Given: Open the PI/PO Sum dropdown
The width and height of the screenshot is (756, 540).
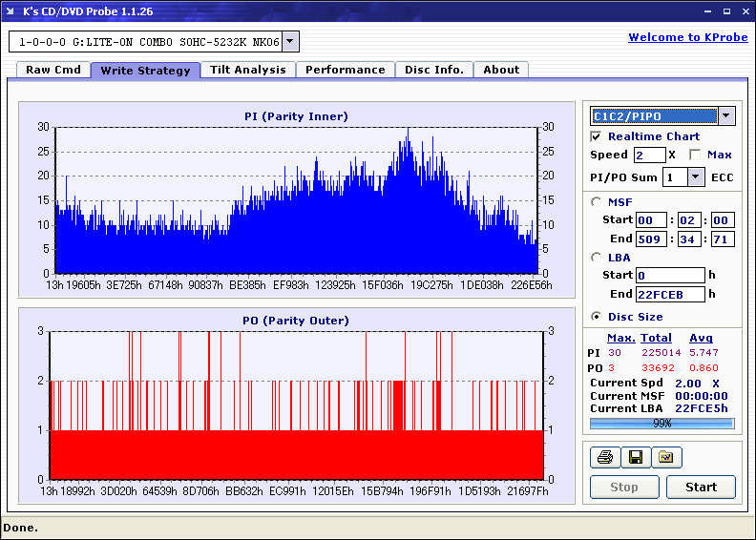Looking at the screenshot, I should (695, 177).
